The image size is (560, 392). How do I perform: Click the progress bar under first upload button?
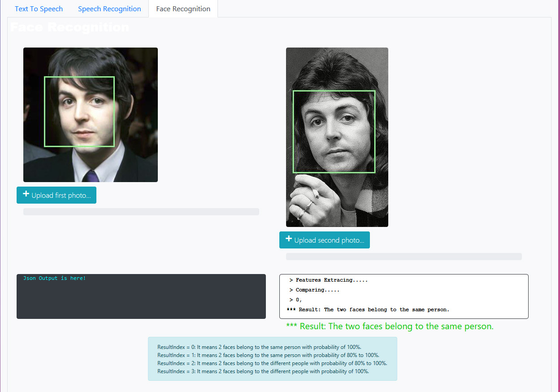[141, 212]
